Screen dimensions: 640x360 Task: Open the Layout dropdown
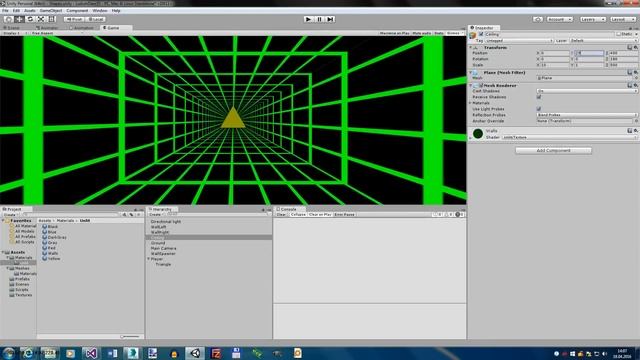click(622, 19)
